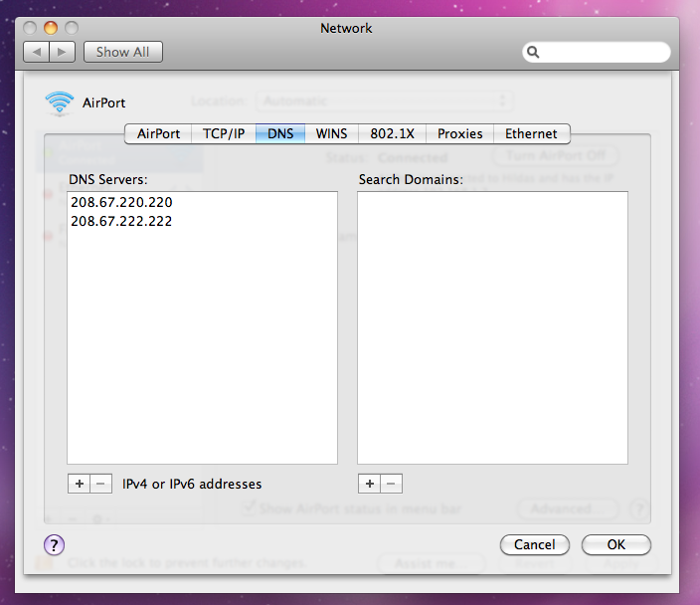Open help with the purple question mark
Screen dimensions: 700x605
point(54,545)
